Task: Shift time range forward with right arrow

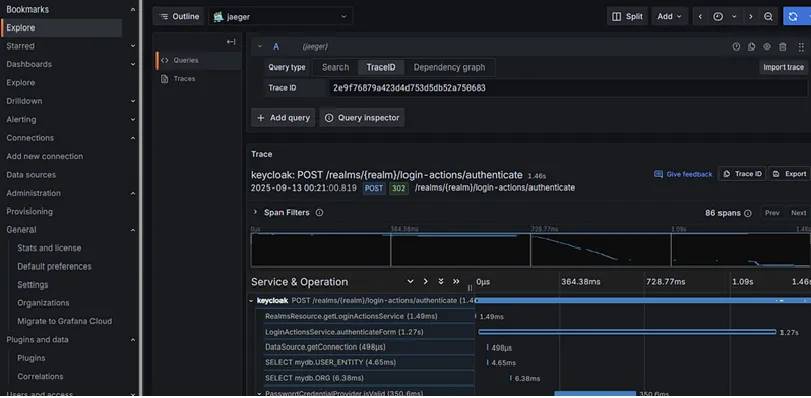Action: click(x=750, y=17)
